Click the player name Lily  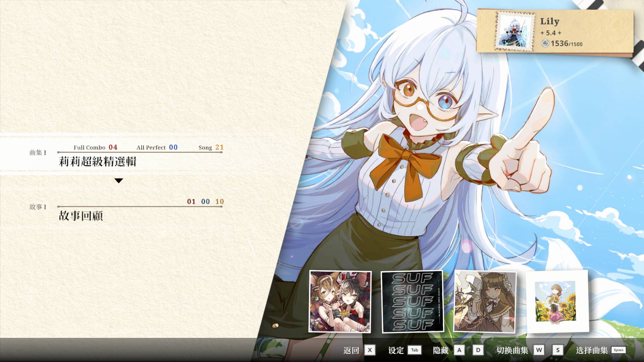pos(550,21)
